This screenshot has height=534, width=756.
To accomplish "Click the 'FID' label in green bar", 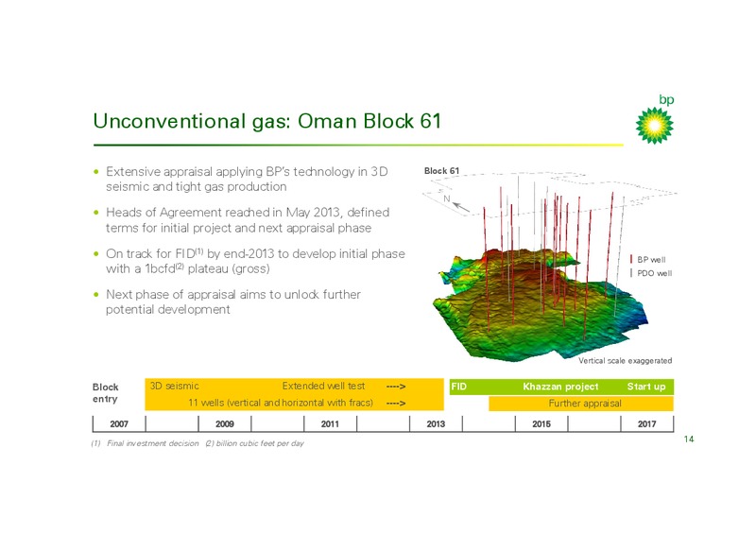I will point(459,387).
